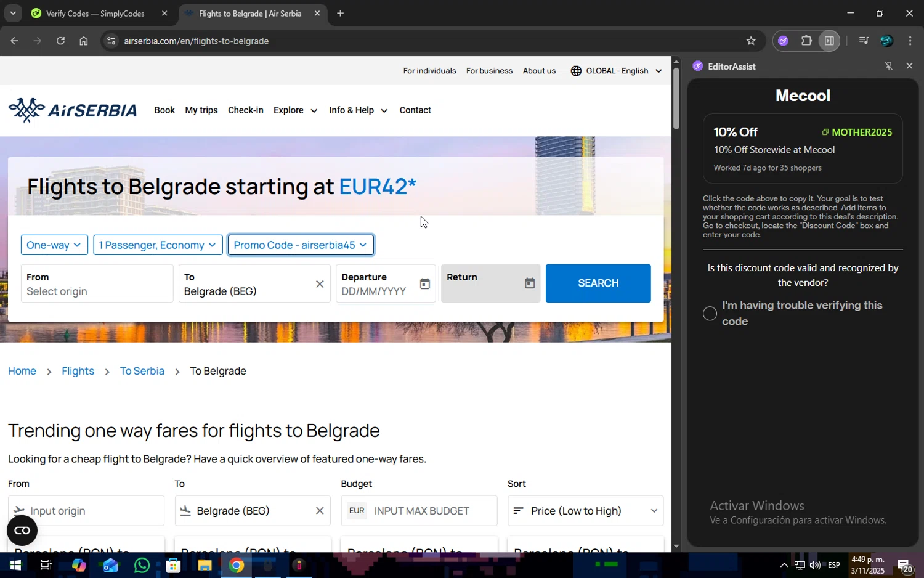Click the SEARCH flights button
The image size is (924, 578).
coord(598,283)
